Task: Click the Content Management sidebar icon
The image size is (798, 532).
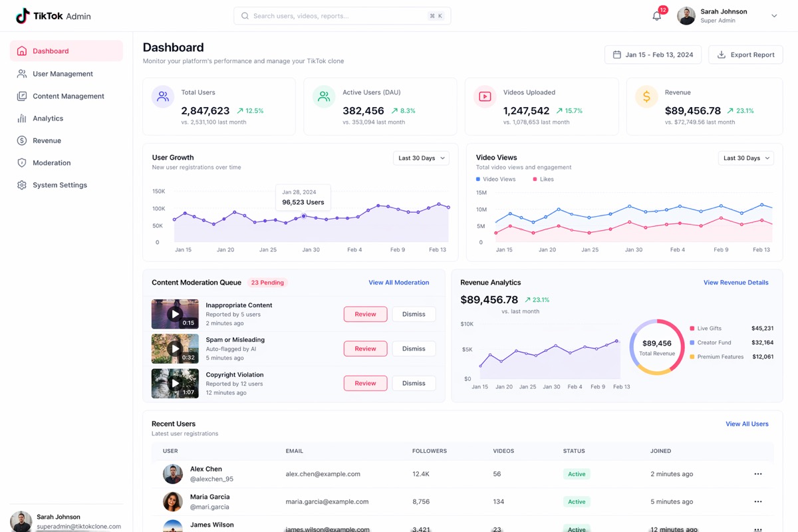Action: (22, 96)
